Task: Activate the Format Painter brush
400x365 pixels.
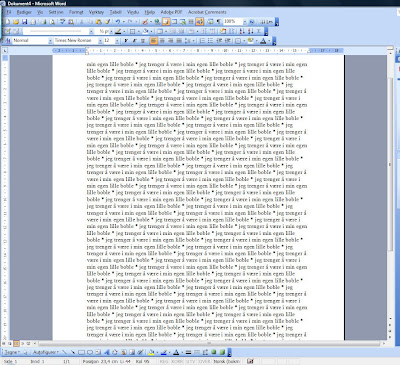Action: (x=107, y=22)
